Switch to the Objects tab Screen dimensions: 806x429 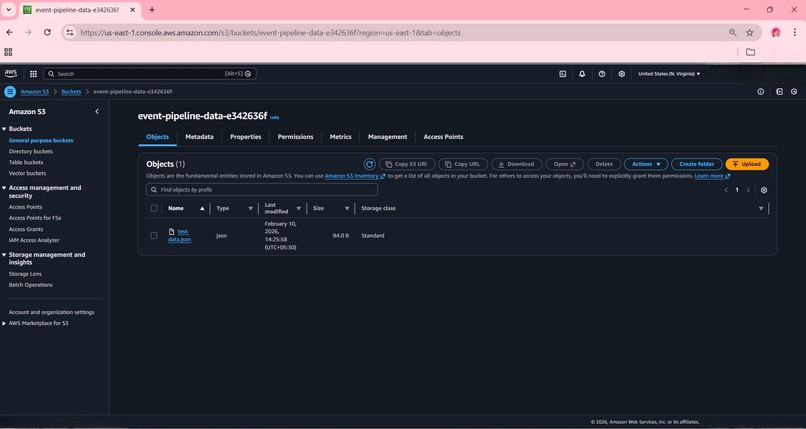tap(157, 137)
